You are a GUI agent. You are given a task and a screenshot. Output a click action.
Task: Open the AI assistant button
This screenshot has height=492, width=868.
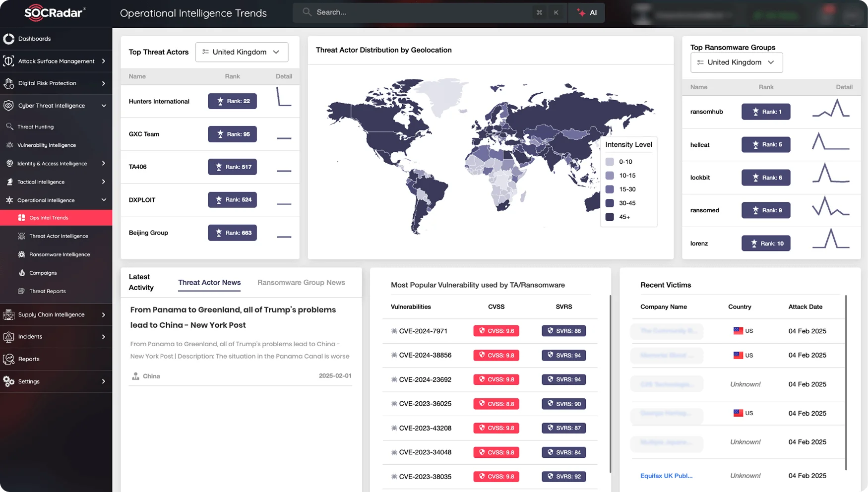(x=587, y=13)
